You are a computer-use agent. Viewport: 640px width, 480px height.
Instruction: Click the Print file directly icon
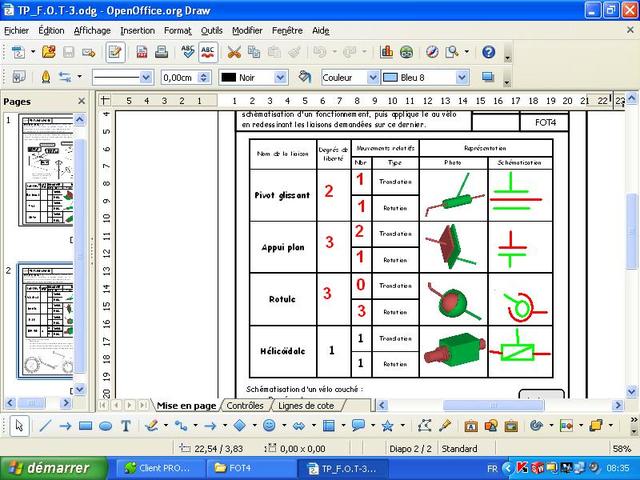(x=162, y=52)
